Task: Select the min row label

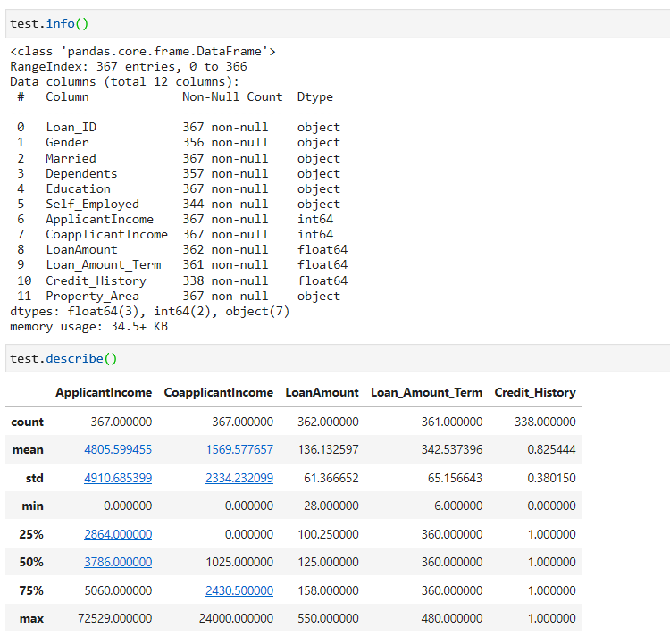Action: (32, 506)
